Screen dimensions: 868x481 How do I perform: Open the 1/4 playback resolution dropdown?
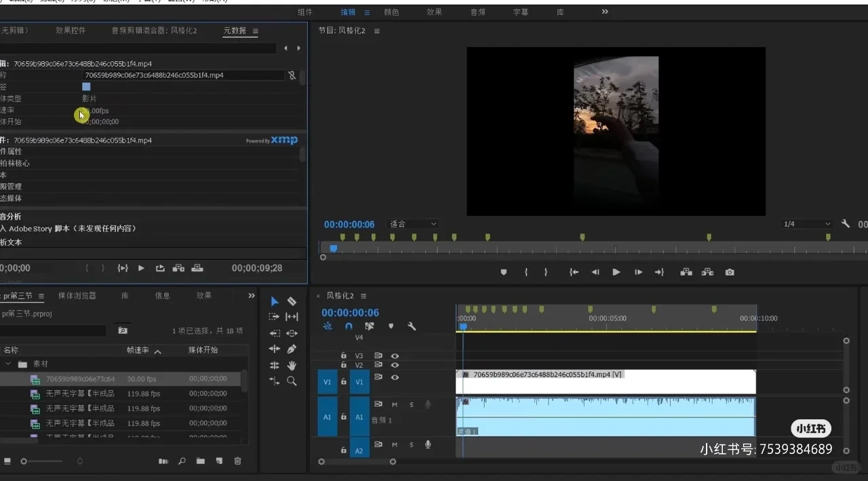[x=807, y=224]
